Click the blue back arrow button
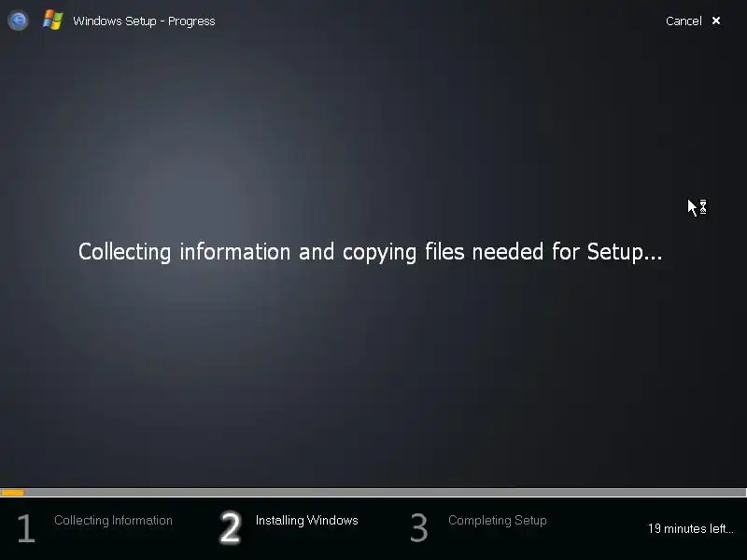This screenshot has height=560, width=747. [18, 21]
